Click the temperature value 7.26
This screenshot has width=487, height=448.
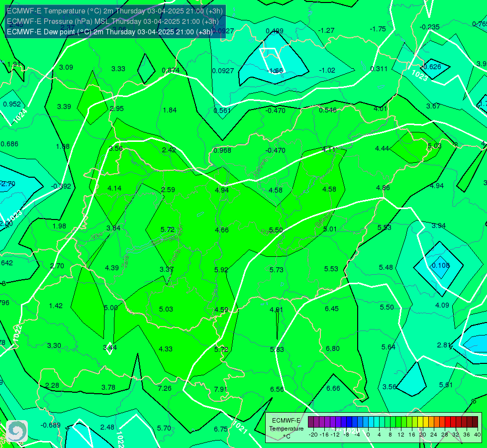pos(165,388)
